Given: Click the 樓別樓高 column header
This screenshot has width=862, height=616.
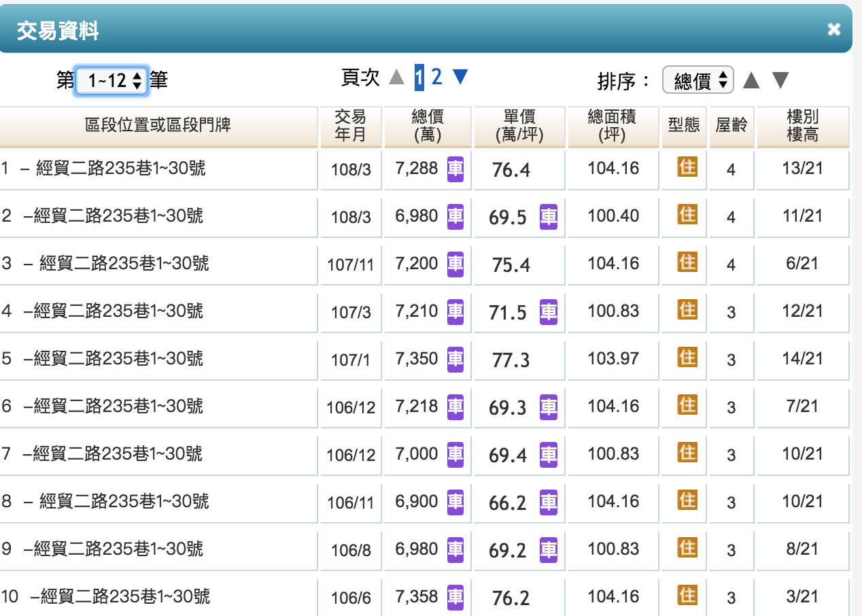Looking at the screenshot, I should coord(802,126).
